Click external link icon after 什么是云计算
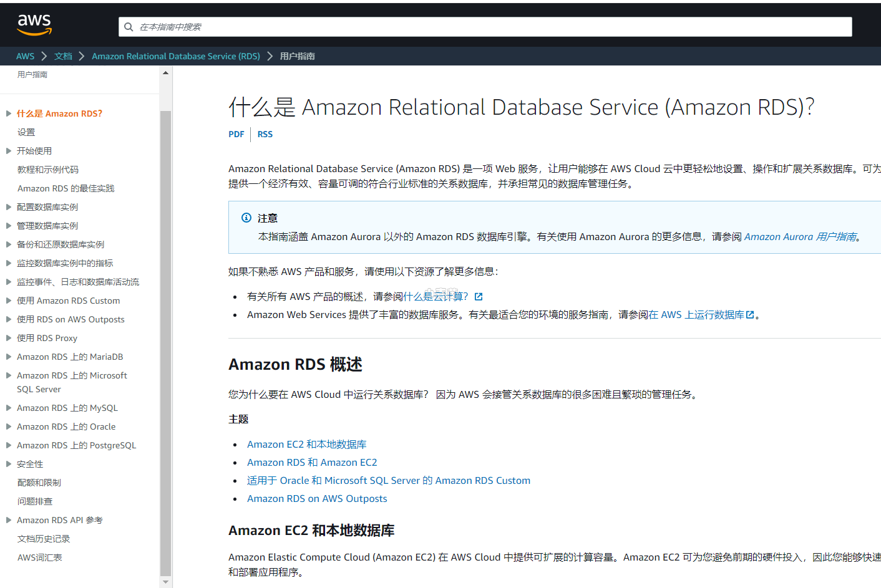The width and height of the screenshot is (881, 588). 479,297
